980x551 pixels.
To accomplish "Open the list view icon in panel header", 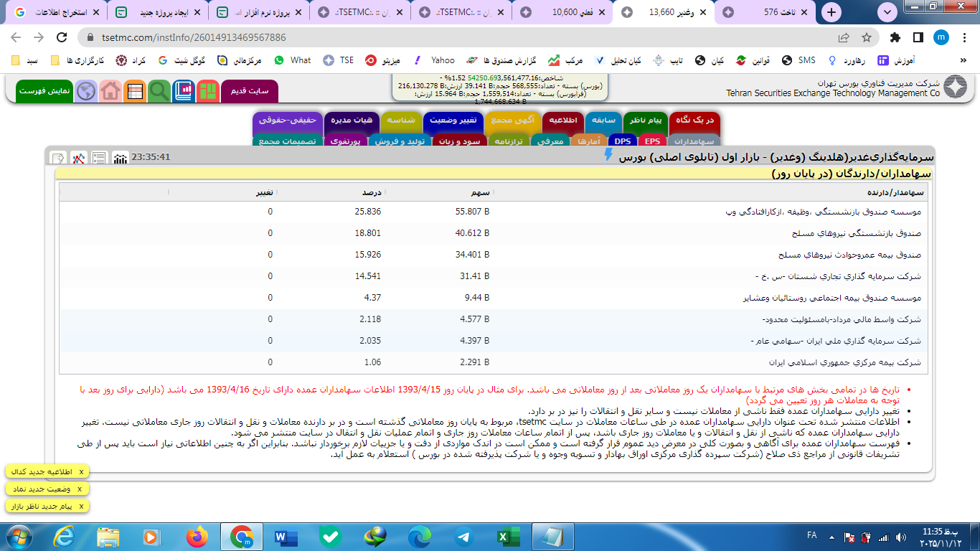I will coord(99,157).
